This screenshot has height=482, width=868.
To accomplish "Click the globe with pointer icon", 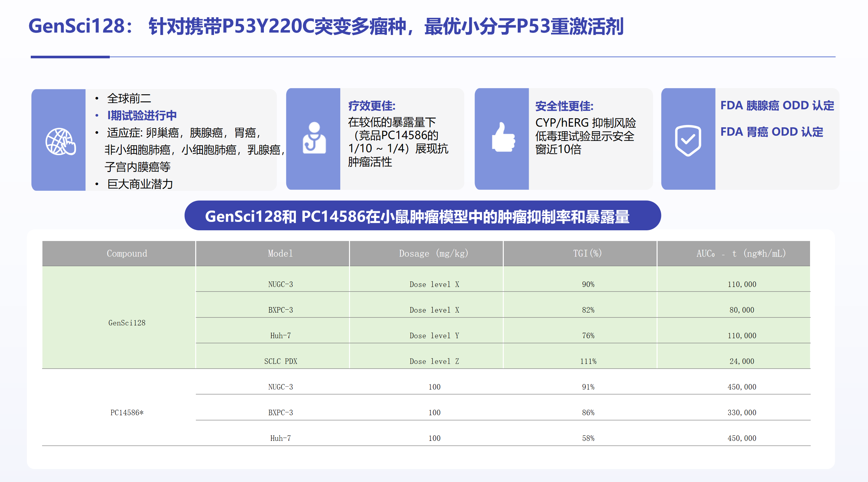I will pyautogui.click(x=61, y=142).
